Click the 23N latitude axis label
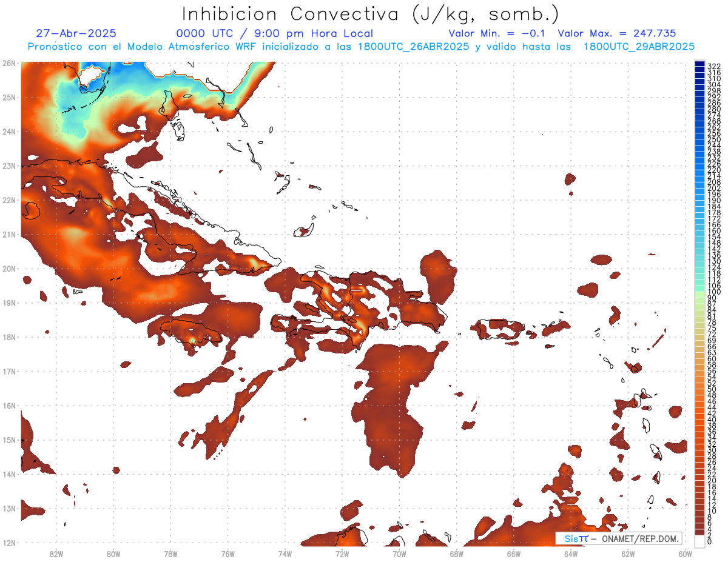The height and width of the screenshot is (562, 728). [x=8, y=166]
